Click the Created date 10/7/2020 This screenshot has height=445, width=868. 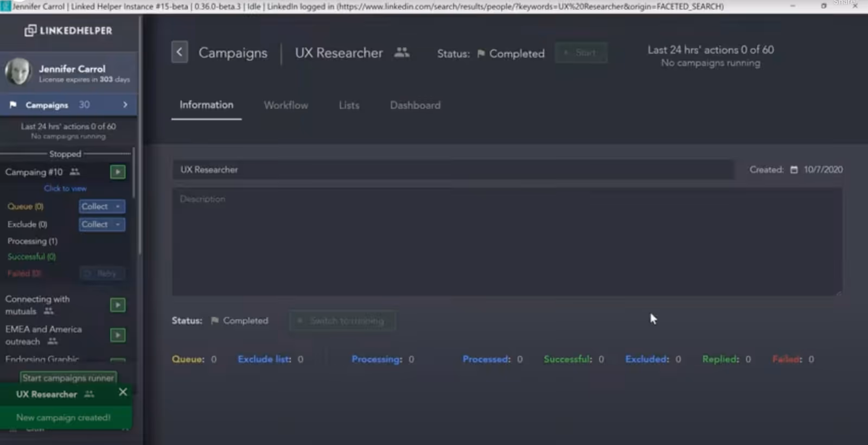coord(823,170)
